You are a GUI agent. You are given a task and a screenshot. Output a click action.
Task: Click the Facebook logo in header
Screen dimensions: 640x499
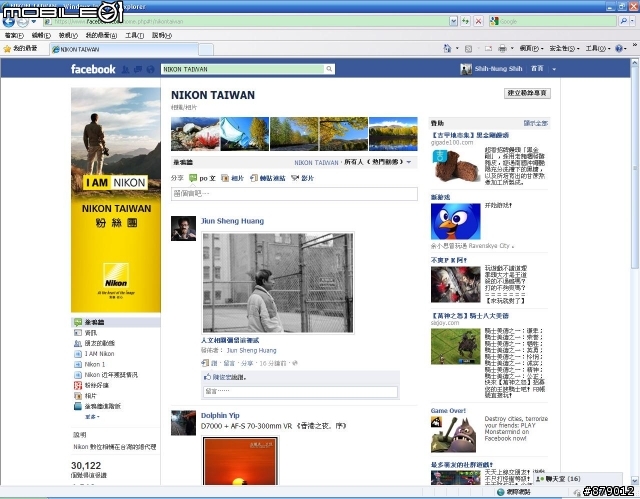click(x=93, y=69)
